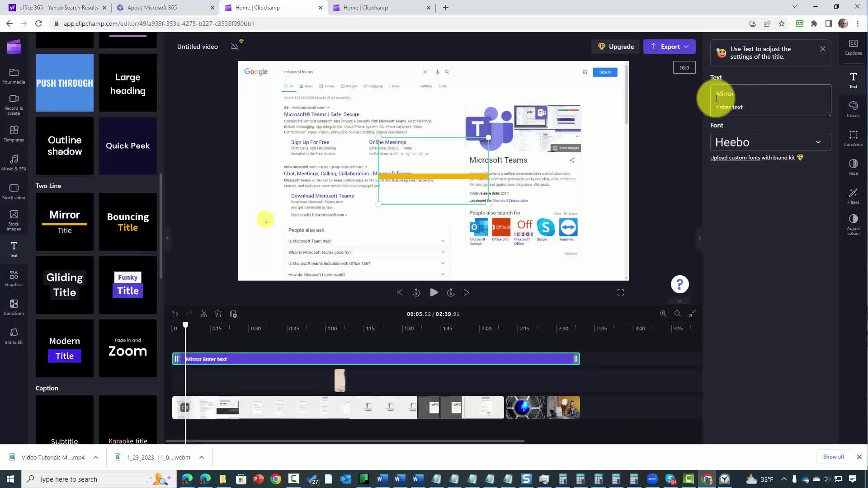Skip to the end of video
Image resolution: width=868 pixels, height=488 pixels.
tap(467, 292)
